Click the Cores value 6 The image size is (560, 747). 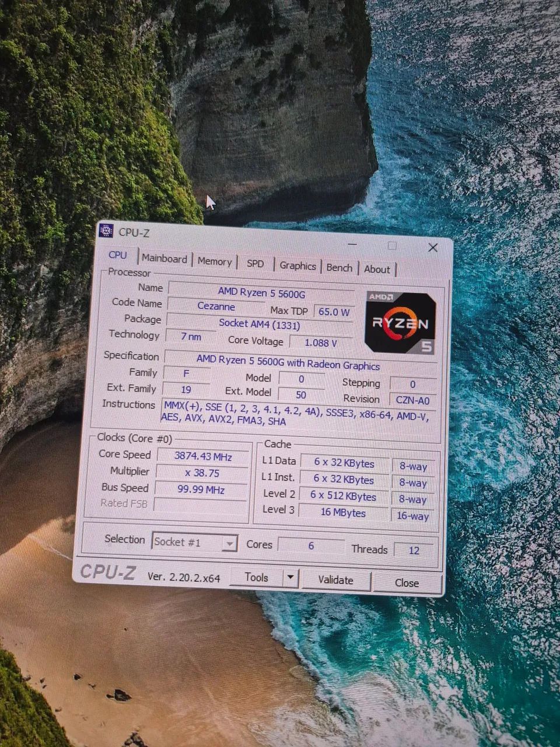click(x=311, y=546)
